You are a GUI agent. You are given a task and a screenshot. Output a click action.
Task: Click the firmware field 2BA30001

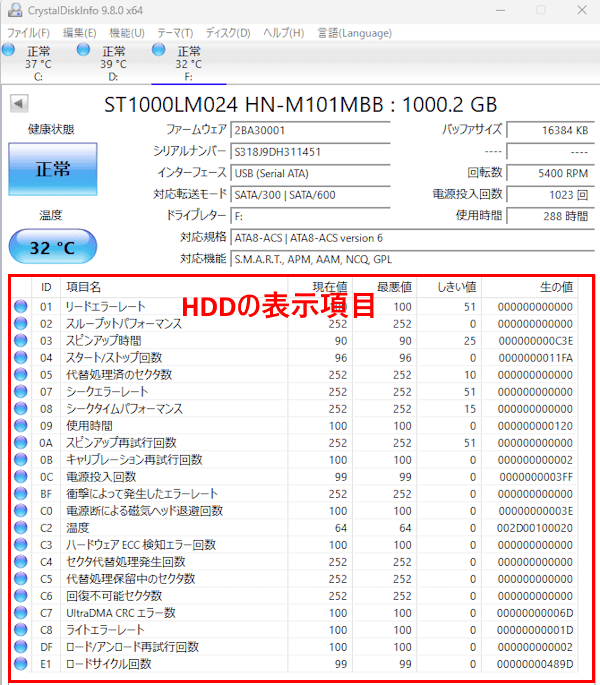[310, 130]
